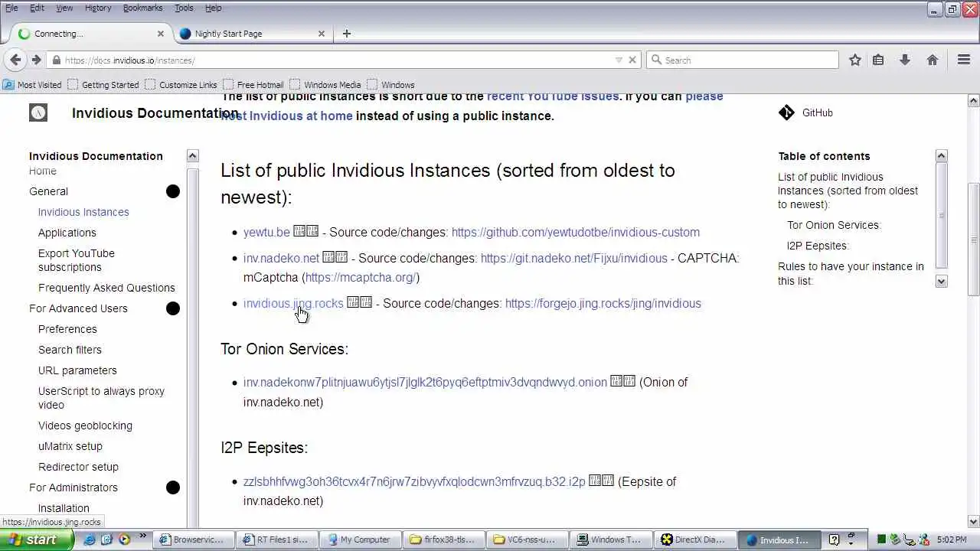
Task: Collapse the For Advanced Users toggle
Action: (173, 308)
